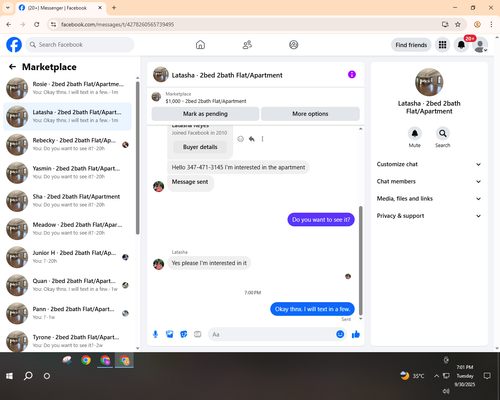The width and height of the screenshot is (500, 400).
Task: Open the Home icon in top navigation
Action: tap(200, 45)
